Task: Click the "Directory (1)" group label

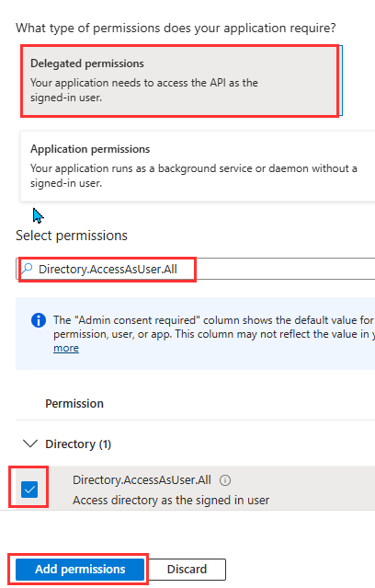Action: (78, 444)
